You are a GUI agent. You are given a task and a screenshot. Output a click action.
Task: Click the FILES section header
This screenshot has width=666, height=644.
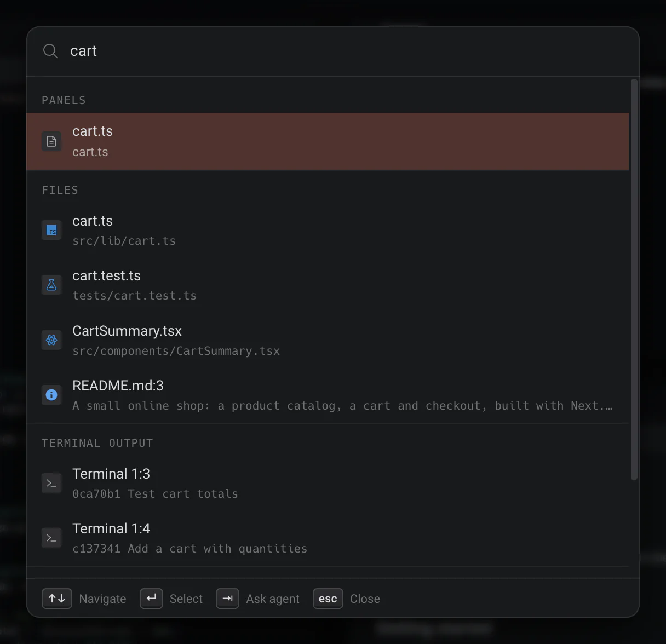[60, 190]
